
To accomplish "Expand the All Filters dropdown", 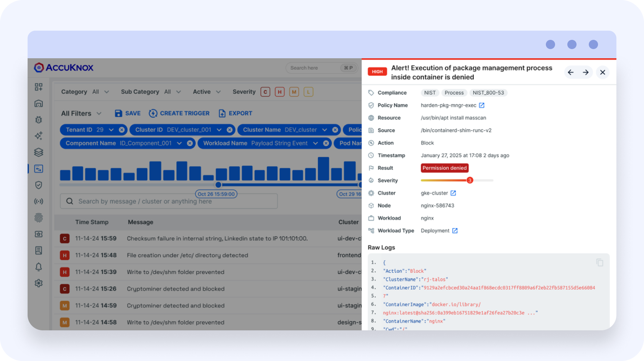I will [x=81, y=113].
